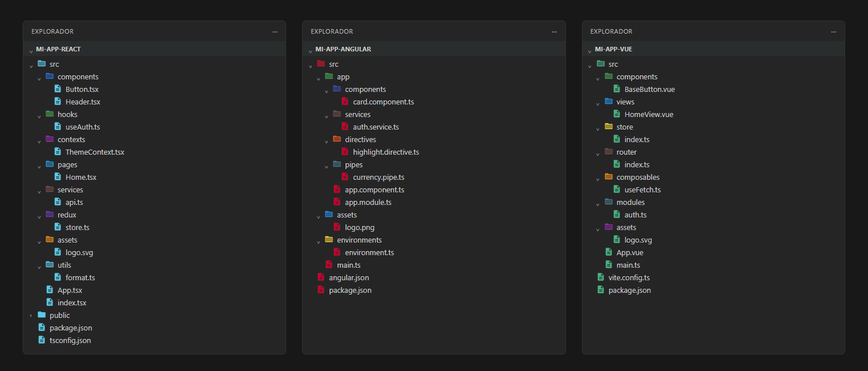Click the directives folder icon

[337, 139]
